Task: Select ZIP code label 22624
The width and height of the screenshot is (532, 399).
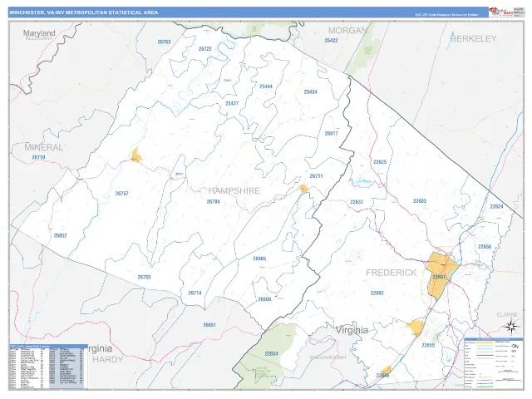Action: (x=497, y=206)
